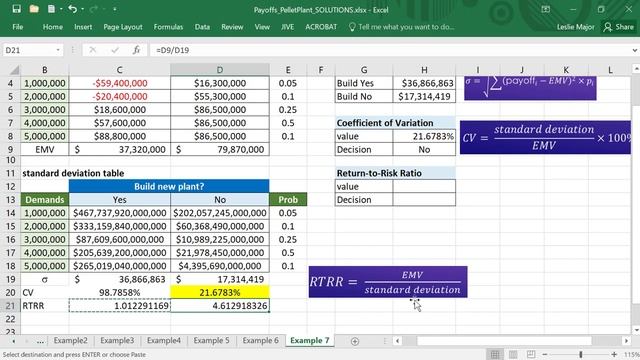Screen dimensions: 640x360
Task: Select column H header
Action: (424, 70)
